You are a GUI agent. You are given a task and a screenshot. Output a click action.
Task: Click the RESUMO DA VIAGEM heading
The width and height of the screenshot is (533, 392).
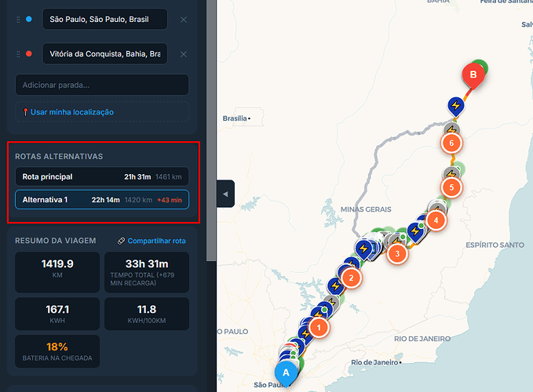pos(56,241)
